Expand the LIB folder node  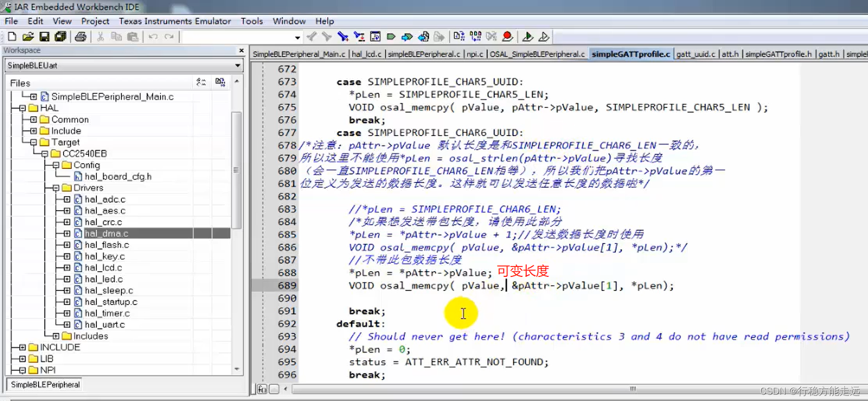point(22,359)
